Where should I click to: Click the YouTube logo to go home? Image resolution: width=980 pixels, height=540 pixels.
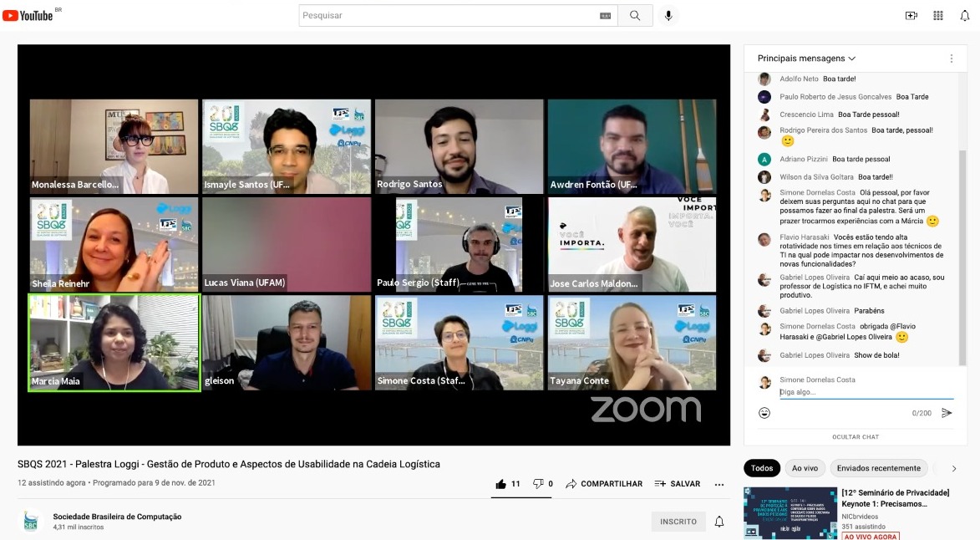(28, 15)
